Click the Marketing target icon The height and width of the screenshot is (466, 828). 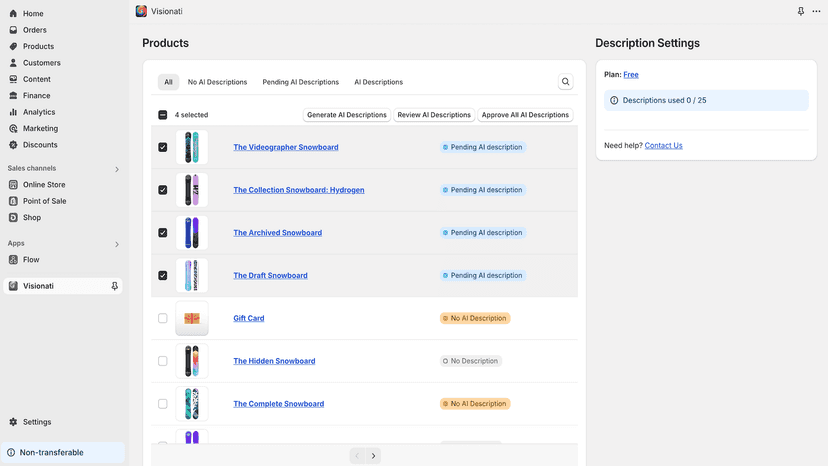click(x=13, y=128)
